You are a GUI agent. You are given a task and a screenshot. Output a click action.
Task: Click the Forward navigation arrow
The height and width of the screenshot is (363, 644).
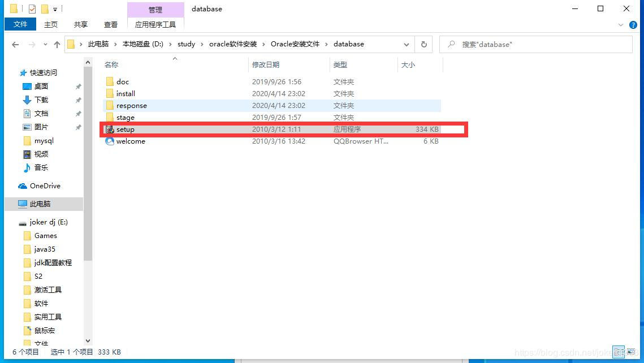tap(32, 44)
